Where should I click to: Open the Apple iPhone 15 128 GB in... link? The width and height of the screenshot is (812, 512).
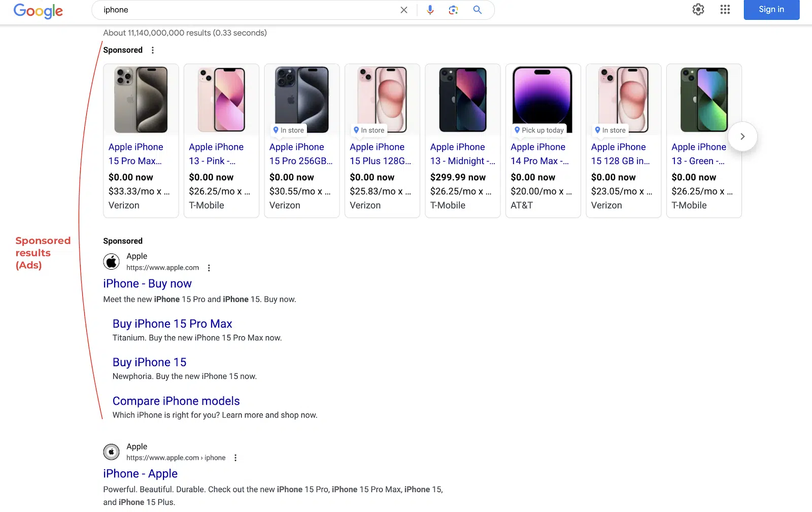click(x=620, y=154)
